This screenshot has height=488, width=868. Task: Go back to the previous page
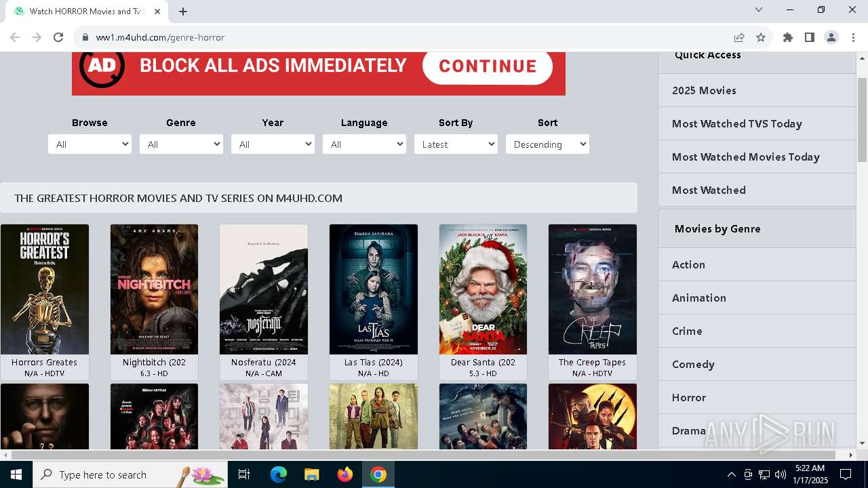pyautogui.click(x=15, y=37)
